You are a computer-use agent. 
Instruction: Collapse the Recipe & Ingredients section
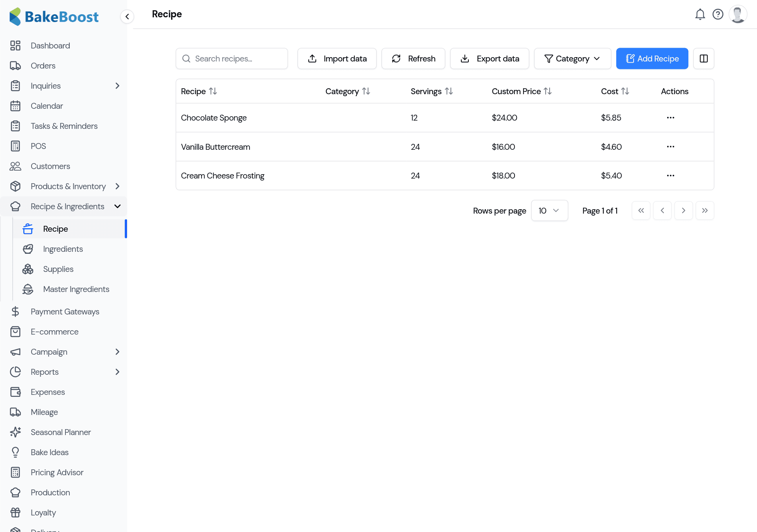coord(117,206)
